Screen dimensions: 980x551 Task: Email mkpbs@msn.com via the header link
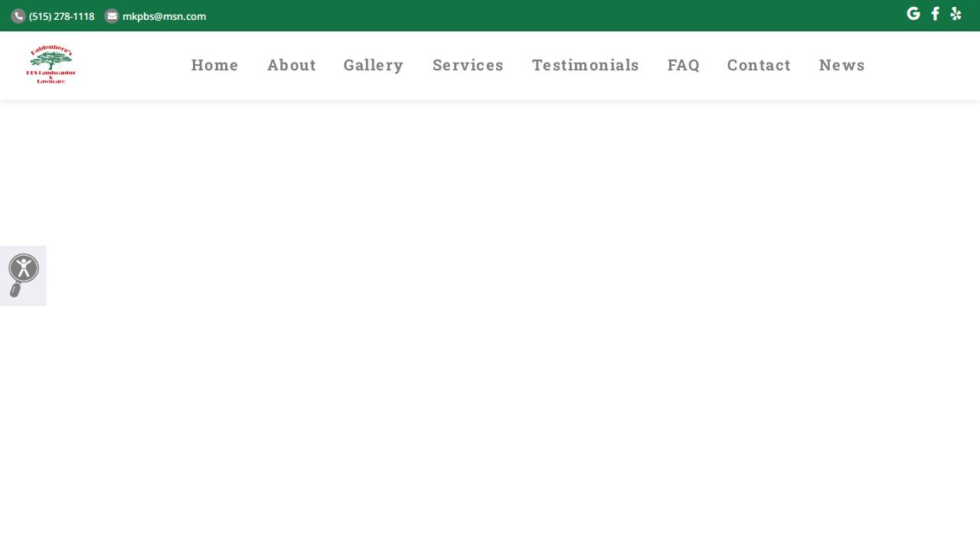(x=164, y=16)
